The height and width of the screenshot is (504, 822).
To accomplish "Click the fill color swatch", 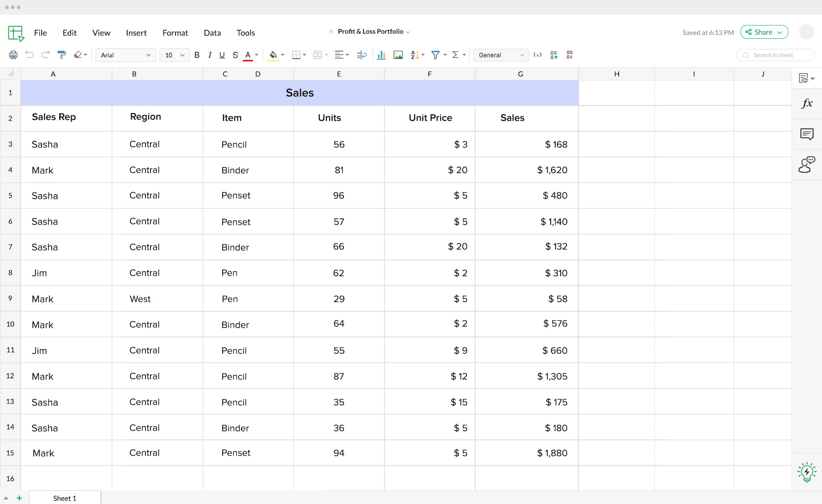I will (273, 55).
